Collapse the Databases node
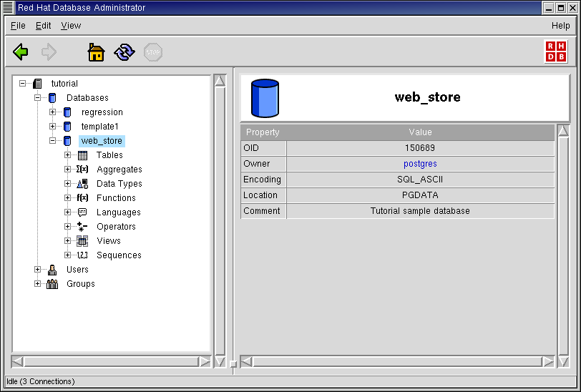The height and width of the screenshot is (392, 581). 37,98
